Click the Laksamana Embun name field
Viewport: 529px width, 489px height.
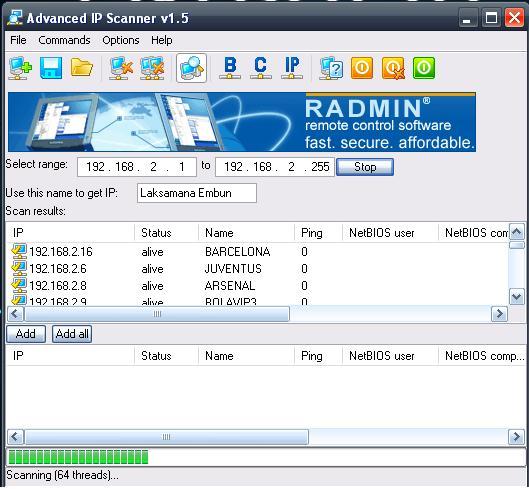point(197,193)
